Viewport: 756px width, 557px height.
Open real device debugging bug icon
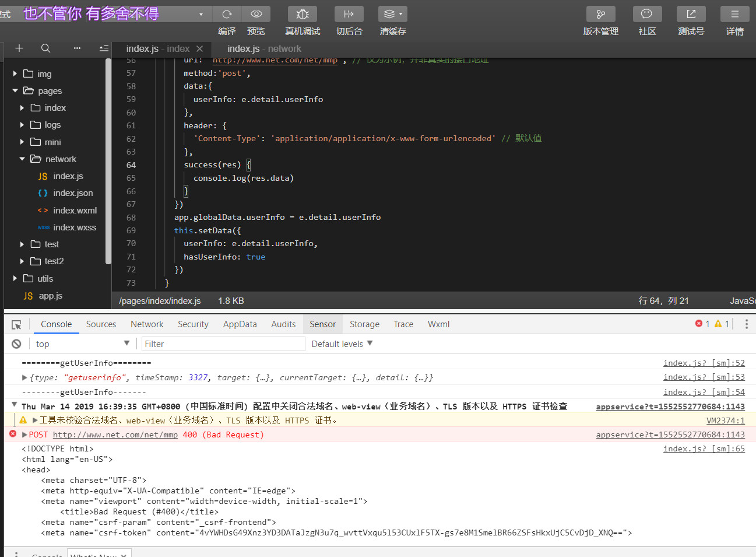303,14
